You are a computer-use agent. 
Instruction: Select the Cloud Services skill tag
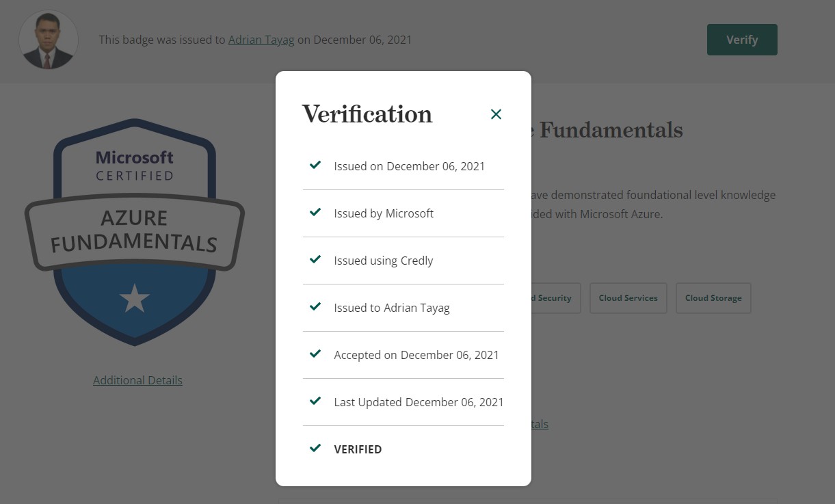(x=628, y=298)
